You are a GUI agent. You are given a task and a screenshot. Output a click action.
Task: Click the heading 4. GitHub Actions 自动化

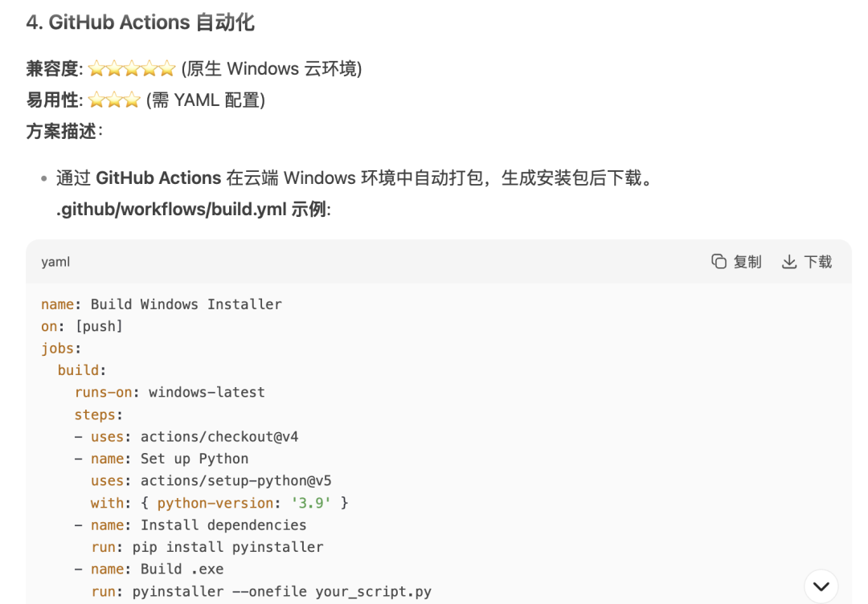point(140,22)
